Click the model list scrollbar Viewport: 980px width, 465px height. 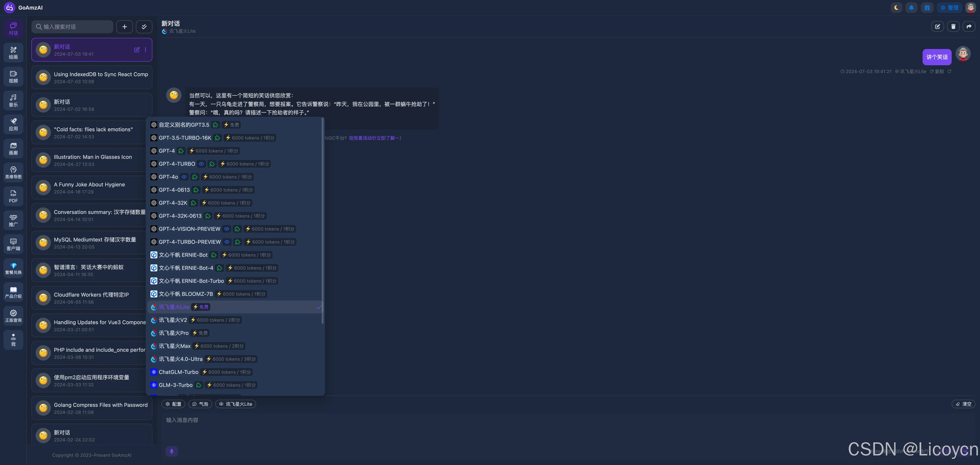pyautogui.click(x=323, y=220)
